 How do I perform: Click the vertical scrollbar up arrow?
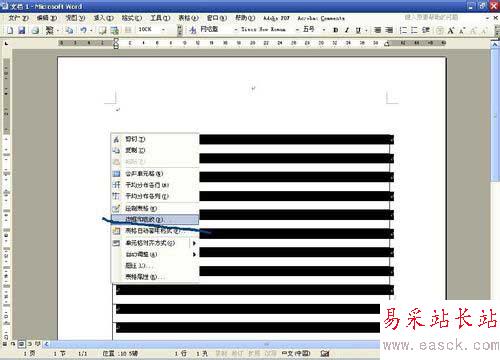(x=495, y=44)
